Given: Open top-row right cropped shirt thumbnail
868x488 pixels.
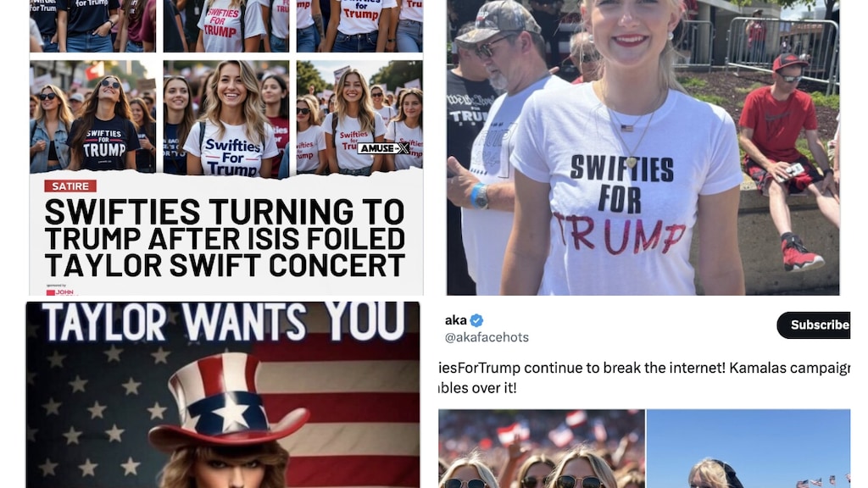Looking at the screenshot, I should point(359,26).
